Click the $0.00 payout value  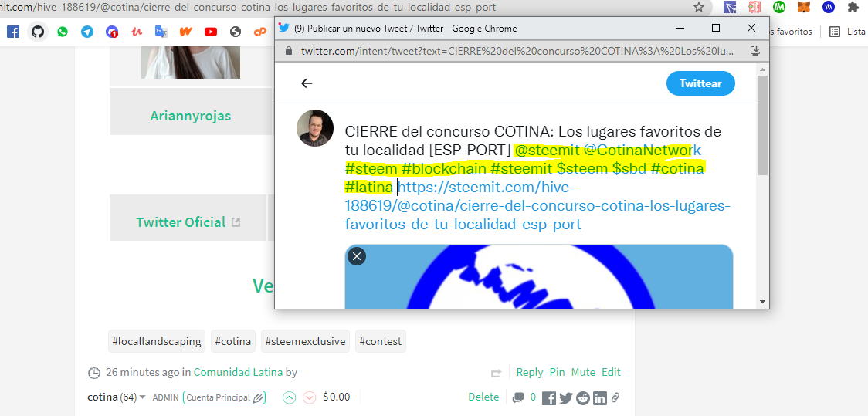point(337,397)
